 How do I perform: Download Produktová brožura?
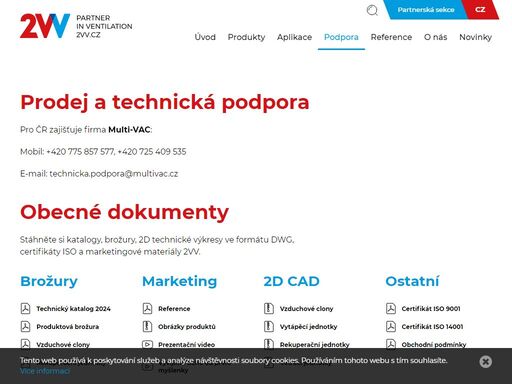(x=68, y=327)
